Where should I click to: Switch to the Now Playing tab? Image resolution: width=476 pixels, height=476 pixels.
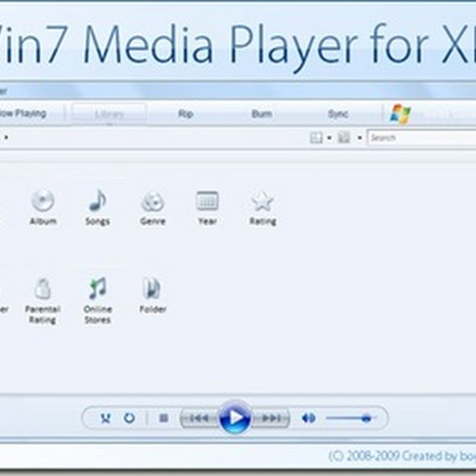[23, 114]
